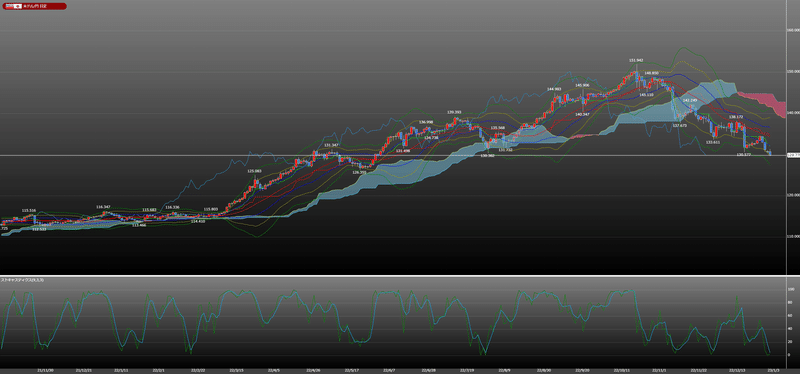Viewport: 800px width, 374px height.
Task: Click the 150.000 price axis label
Action: click(x=793, y=72)
